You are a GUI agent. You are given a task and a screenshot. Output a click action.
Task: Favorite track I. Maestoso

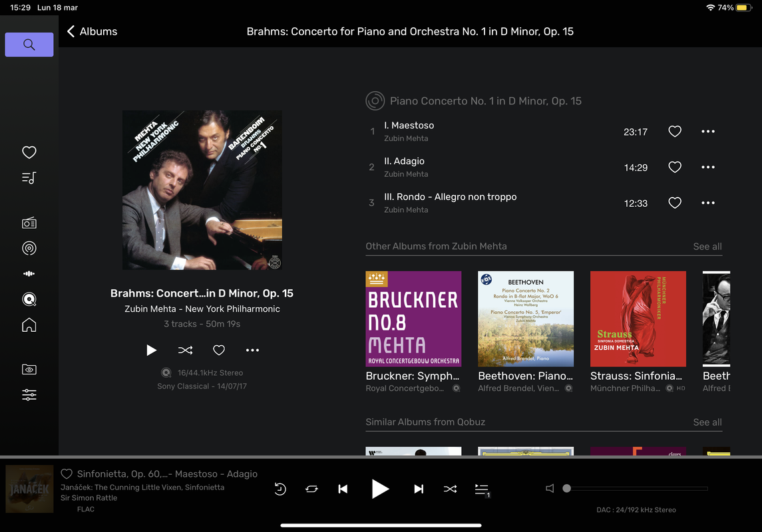pos(675,132)
